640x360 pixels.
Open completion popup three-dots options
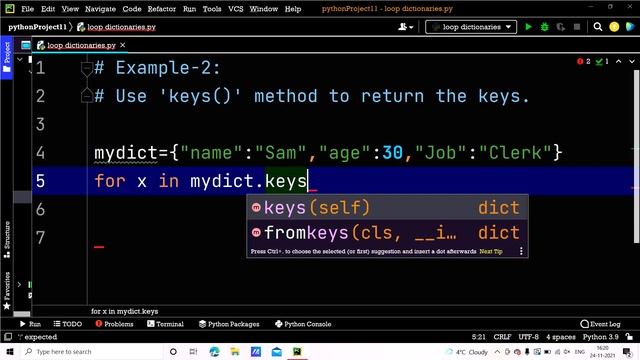point(521,251)
